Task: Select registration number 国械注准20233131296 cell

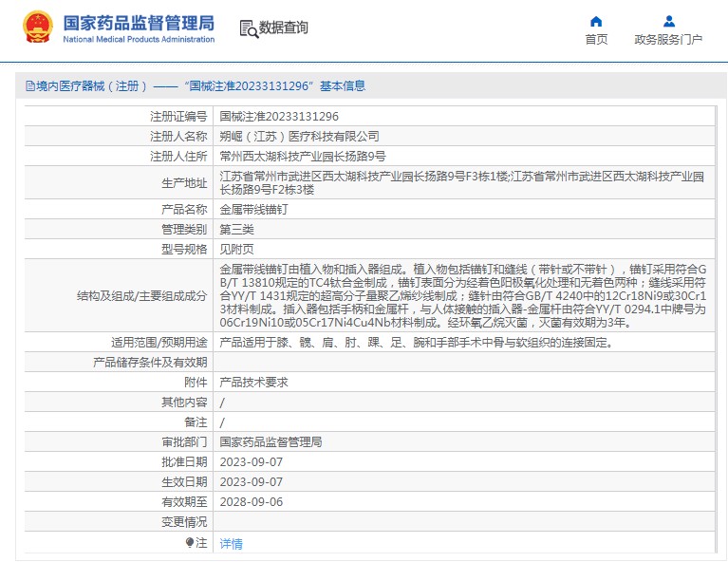Action: pyautogui.click(x=279, y=117)
